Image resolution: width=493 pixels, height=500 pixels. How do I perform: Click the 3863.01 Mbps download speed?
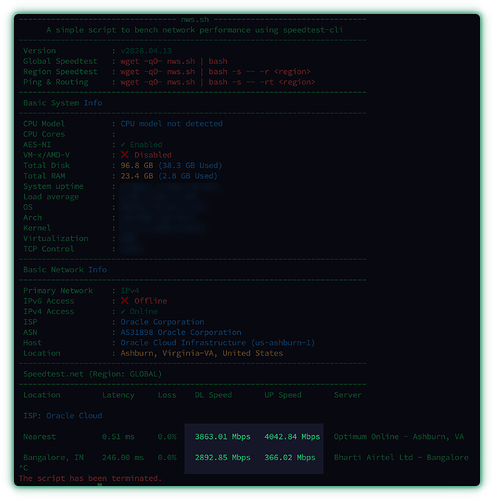222,437
